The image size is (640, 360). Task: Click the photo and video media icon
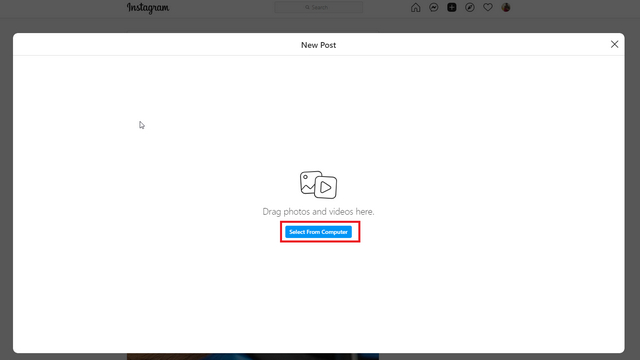click(x=318, y=185)
